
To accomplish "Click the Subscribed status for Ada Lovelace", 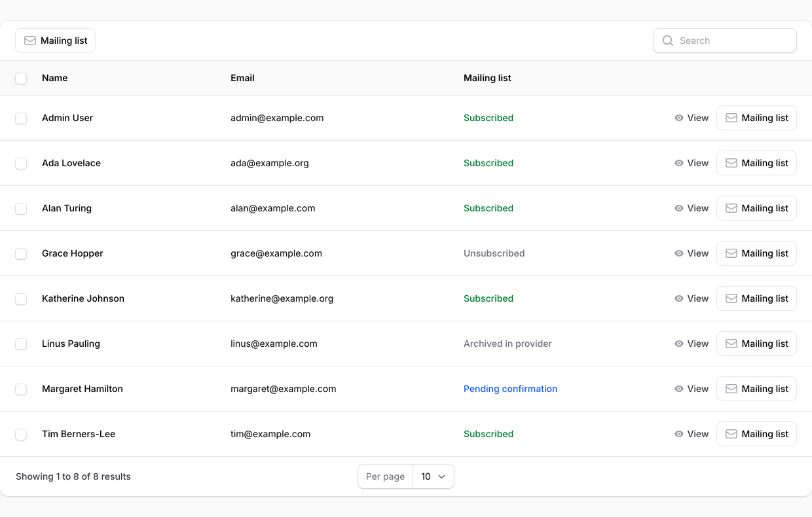I will click(489, 163).
